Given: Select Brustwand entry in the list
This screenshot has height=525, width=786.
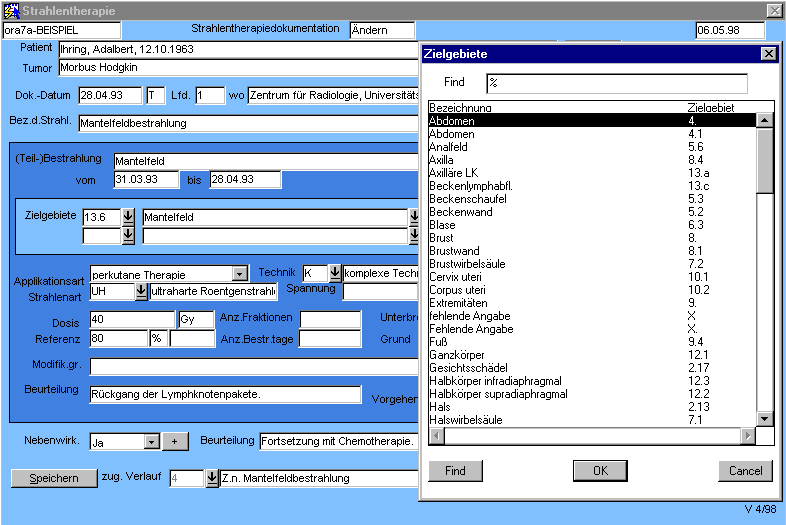Looking at the screenshot, I should 453,251.
